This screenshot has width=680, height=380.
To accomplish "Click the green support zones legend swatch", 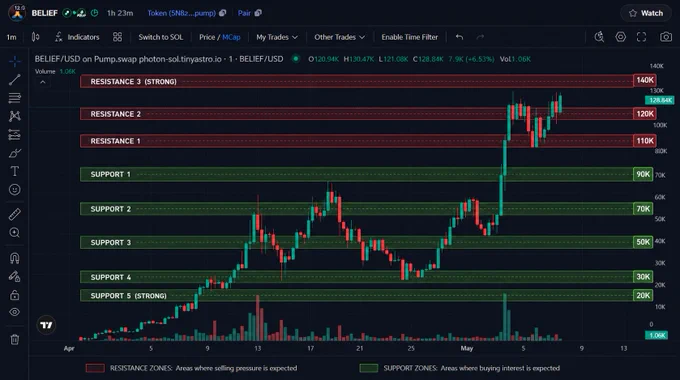I will pos(369,368).
